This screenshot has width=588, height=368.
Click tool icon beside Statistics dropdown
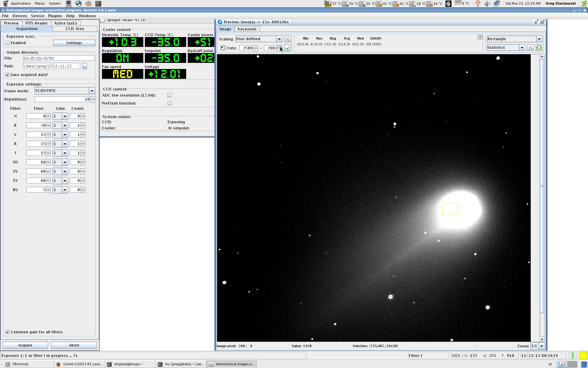(530, 48)
